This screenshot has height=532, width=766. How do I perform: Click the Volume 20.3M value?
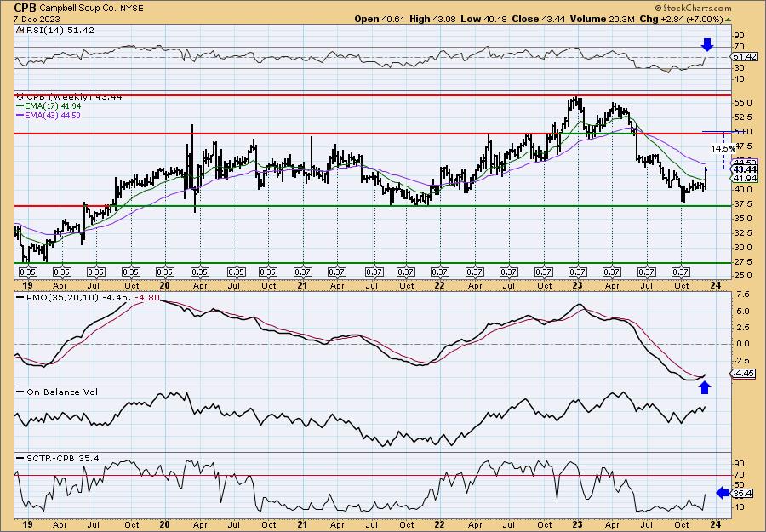point(603,19)
